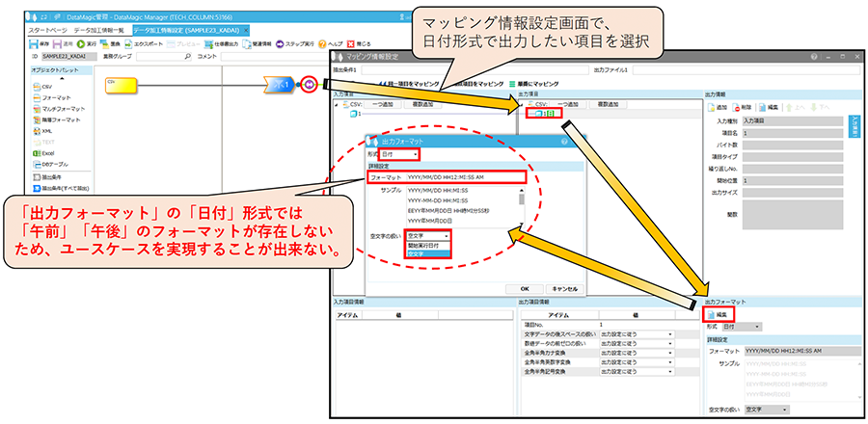Click the red-circled mapping node on canvas
Screen dimensions: 868x424
click(x=308, y=84)
